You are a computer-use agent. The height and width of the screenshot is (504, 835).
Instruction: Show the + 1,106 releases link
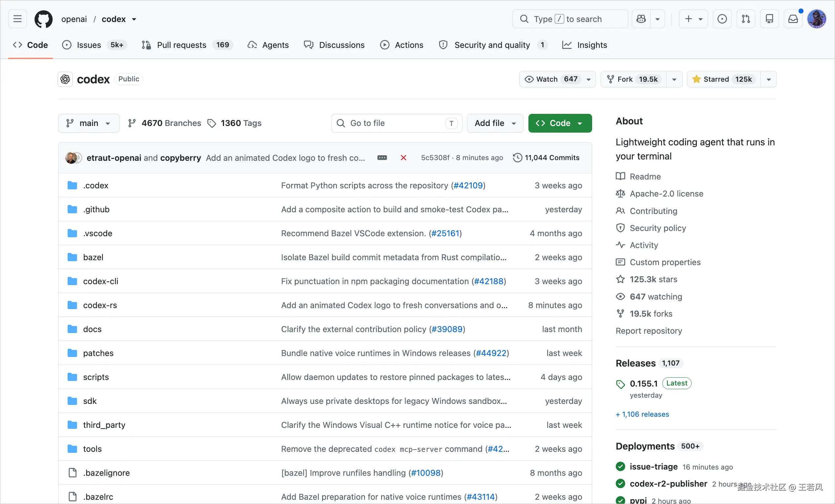[x=643, y=414]
